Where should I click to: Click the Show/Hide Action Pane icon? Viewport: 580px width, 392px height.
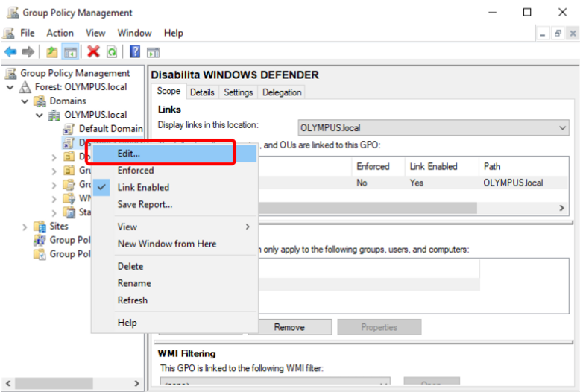154,52
